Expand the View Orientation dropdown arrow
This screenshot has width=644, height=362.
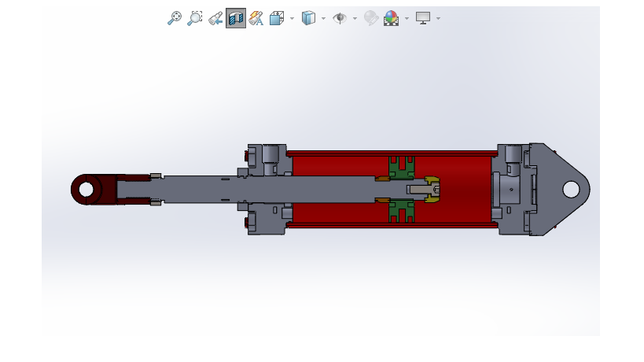coord(292,18)
